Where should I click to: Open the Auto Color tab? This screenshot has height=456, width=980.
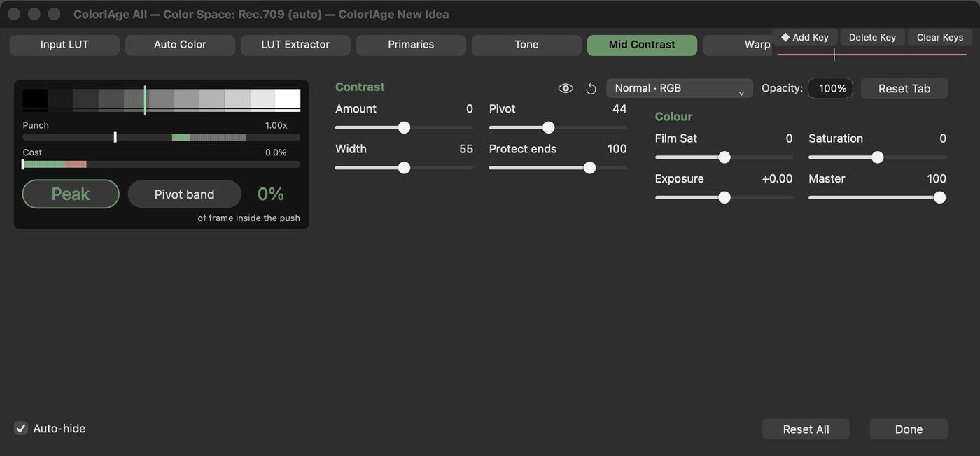point(180,45)
